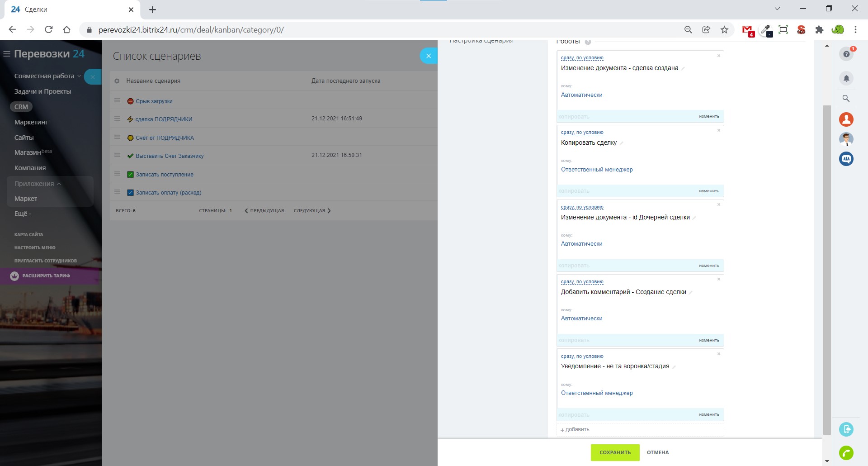
Task: Change timing of 'Добавить комментарий - Создание сделки'
Action: click(582, 282)
